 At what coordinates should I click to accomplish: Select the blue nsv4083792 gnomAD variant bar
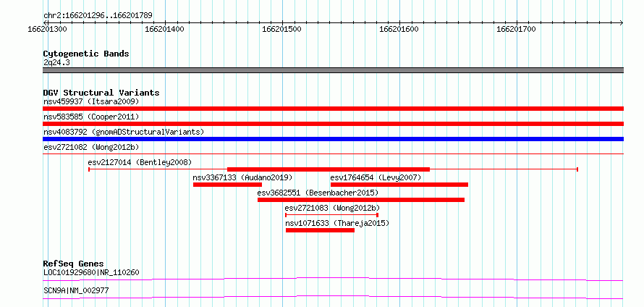coord(333,139)
